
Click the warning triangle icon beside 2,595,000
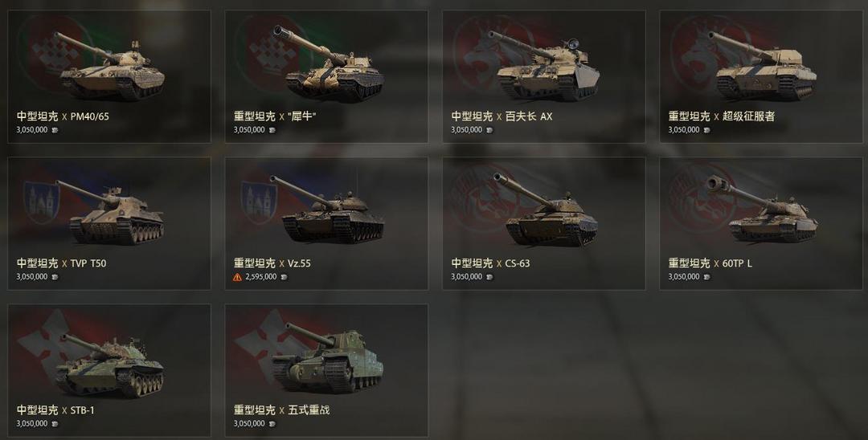click(237, 278)
